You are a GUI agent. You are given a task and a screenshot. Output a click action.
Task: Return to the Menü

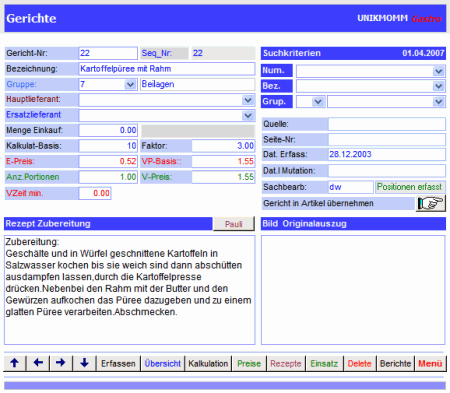pos(430,363)
